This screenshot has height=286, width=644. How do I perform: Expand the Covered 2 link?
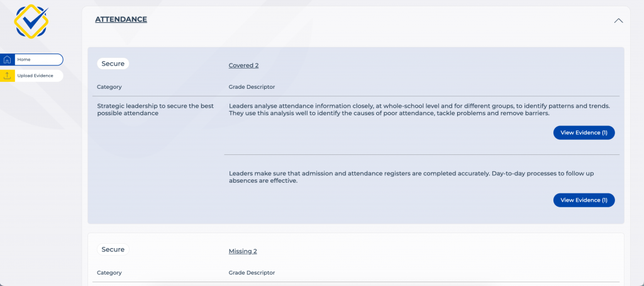(243, 66)
